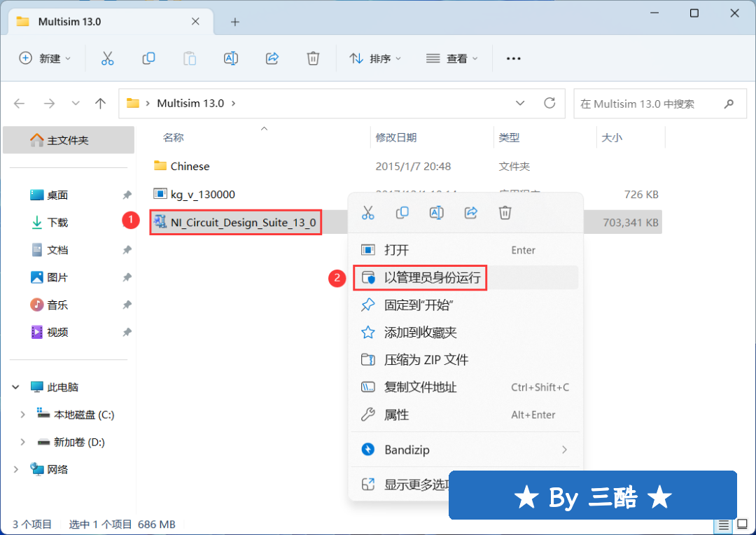This screenshot has width=756, height=535.
Task: Expand the 网络 tree node
Action: [16, 469]
